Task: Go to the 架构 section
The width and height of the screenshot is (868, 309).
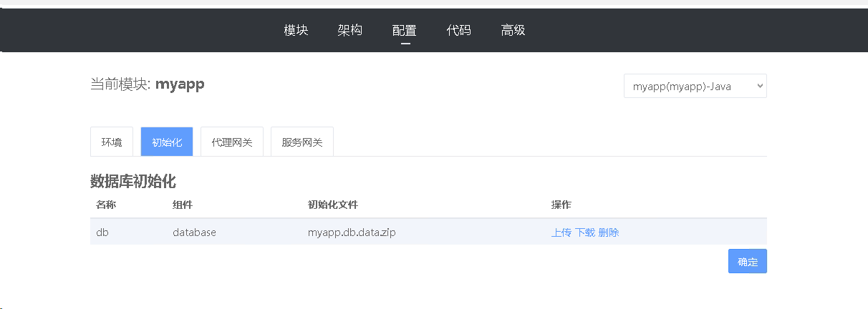Action: point(350,30)
